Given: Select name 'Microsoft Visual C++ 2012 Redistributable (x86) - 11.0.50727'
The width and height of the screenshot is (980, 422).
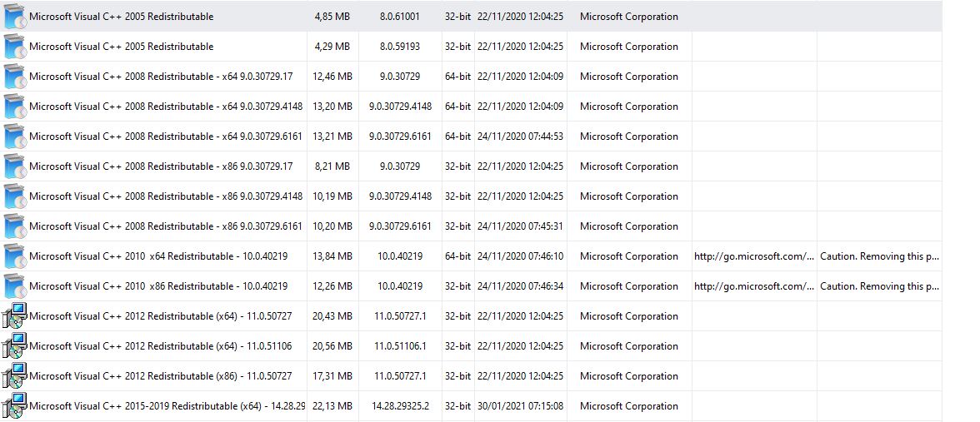Looking at the screenshot, I should click(160, 376).
